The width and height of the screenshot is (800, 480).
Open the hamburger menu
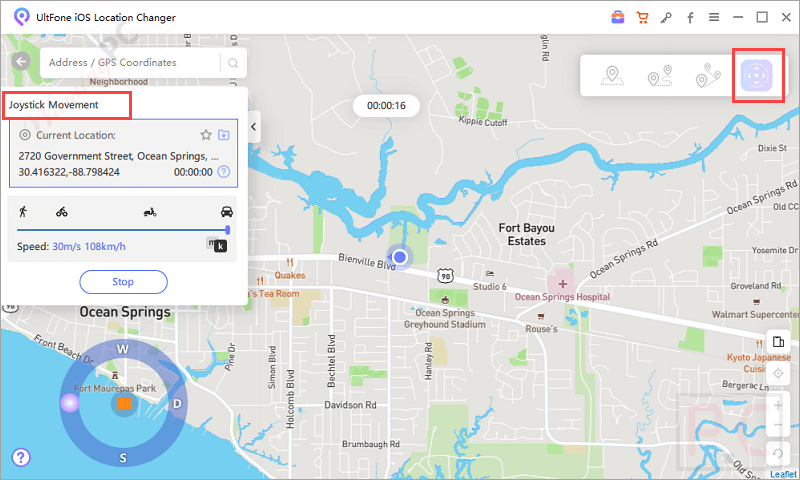coord(714,17)
